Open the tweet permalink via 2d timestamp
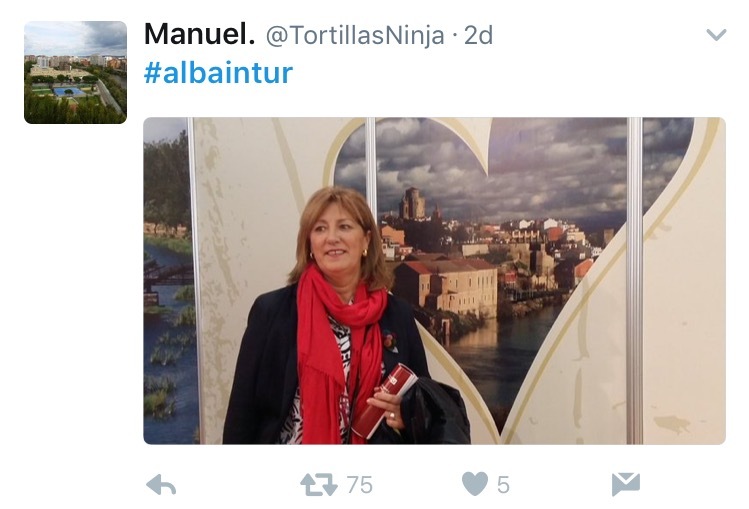Image resolution: width=749 pixels, height=509 pixels. click(478, 35)
